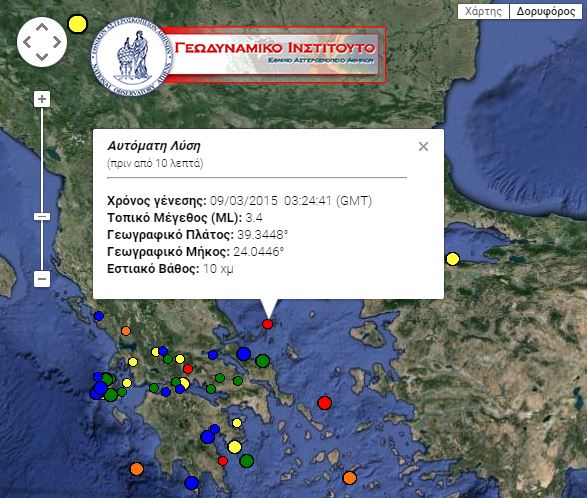The width and height of the screenshot is (587, 498).
Task: Click the depth value 10 χμ
Action: click(218, 269)
